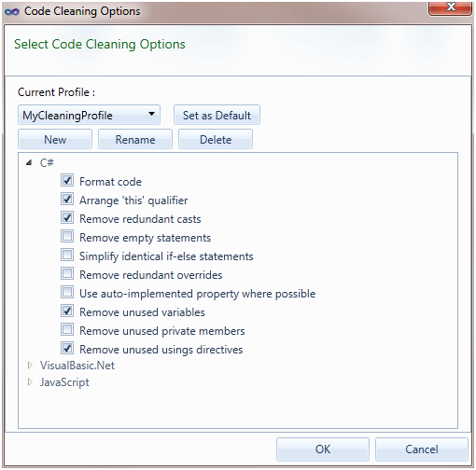This screenshot has height=470, width=476.
Task: Uncheck Remove unused variables
Action: tap(67, 311)
